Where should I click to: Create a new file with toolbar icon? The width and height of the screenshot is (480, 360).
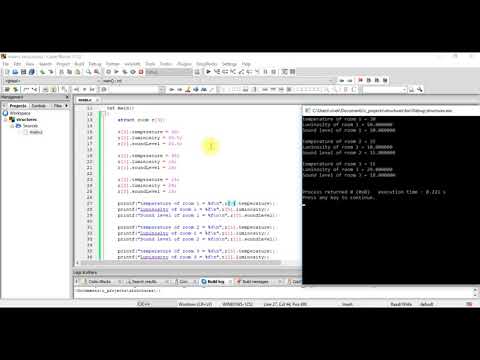tap(7, 72)
